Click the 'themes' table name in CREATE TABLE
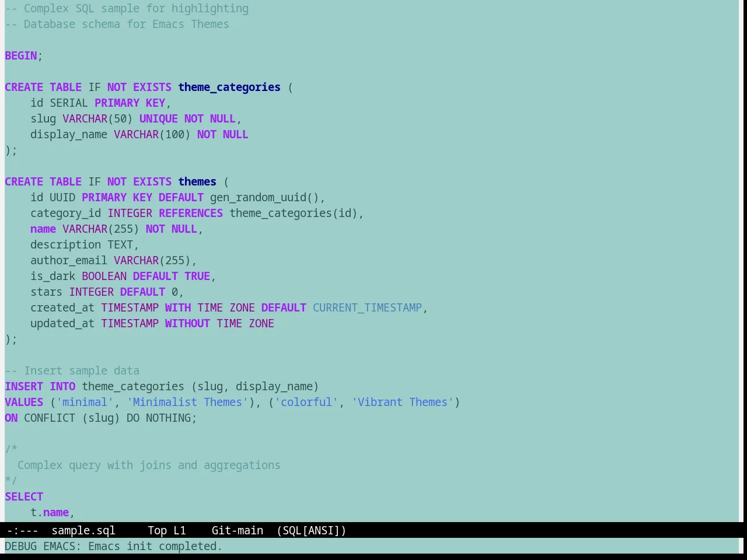 click(197, 181)
